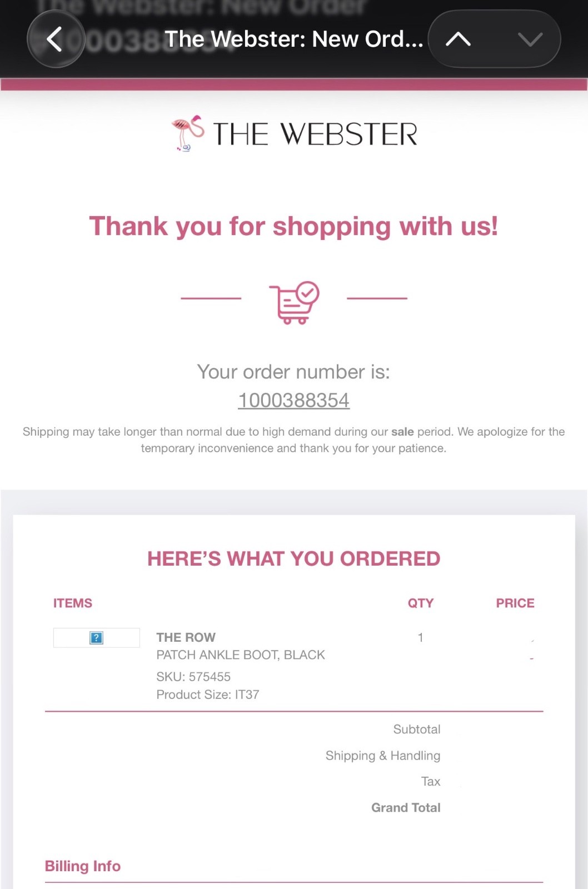588x889 pixels.
Task: Click the Billing Info section heading
Action: 83,866
